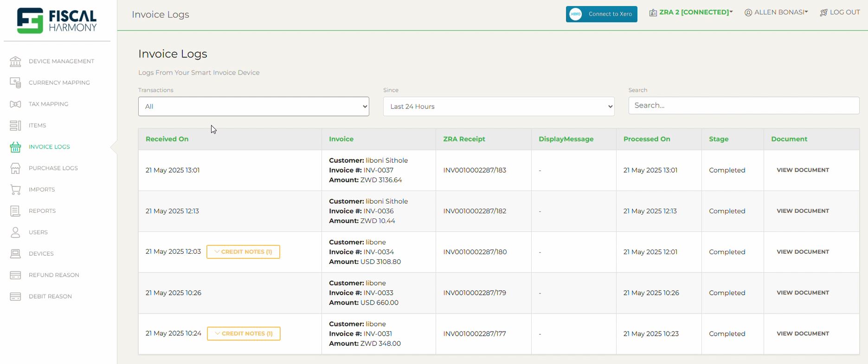Click the Refund Reason card icon
868x364 pixels.
pyautogui.click(x=15, y=275)
